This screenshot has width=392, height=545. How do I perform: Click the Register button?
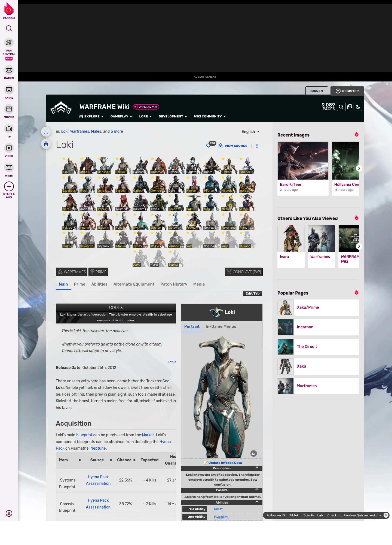coord(347,91)
